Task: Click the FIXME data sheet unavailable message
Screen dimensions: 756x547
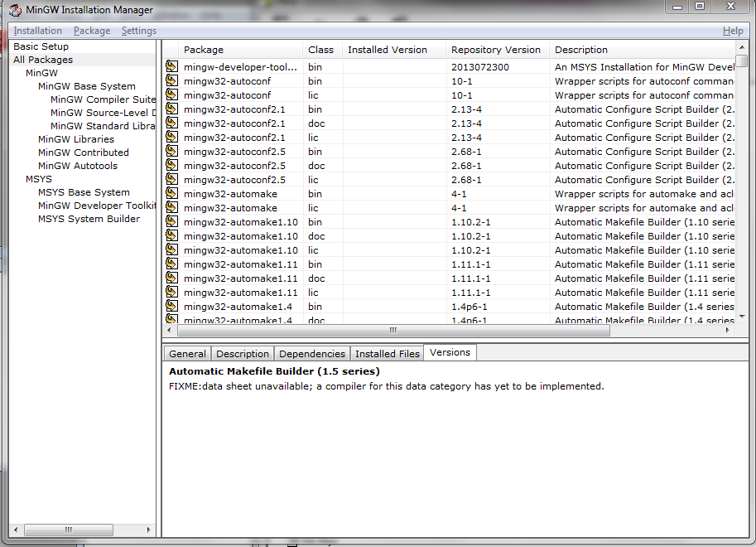Action: pos(386,386)
